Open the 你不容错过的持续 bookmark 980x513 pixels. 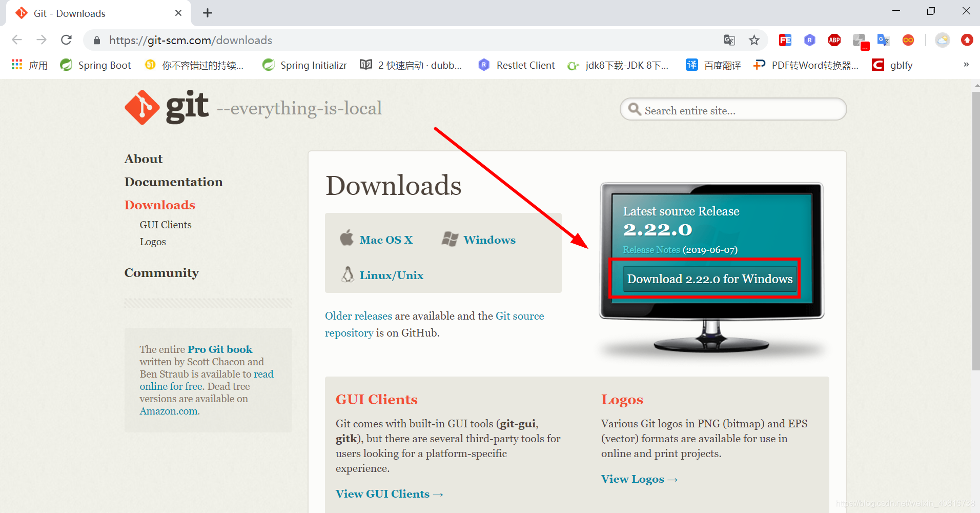(194, 65)
